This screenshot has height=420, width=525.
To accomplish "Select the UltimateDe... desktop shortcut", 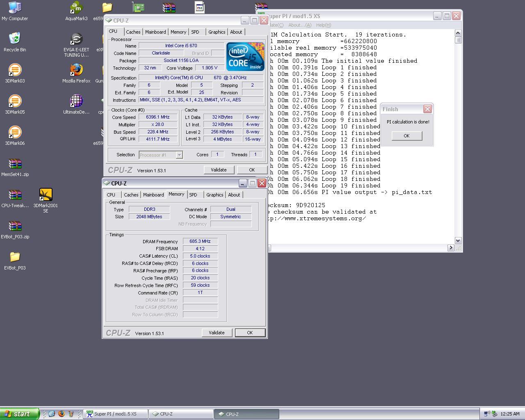I will 76,105.
